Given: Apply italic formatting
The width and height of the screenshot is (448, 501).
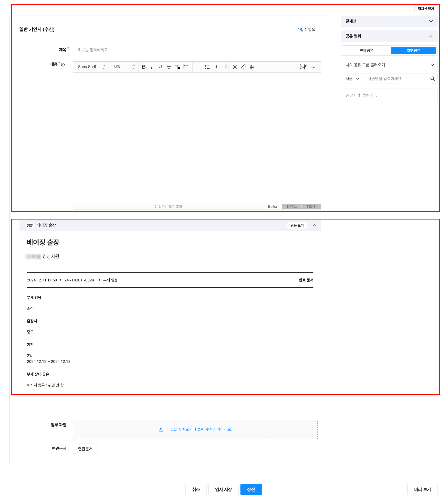Looking at the screenshot, I should (152, 67).
